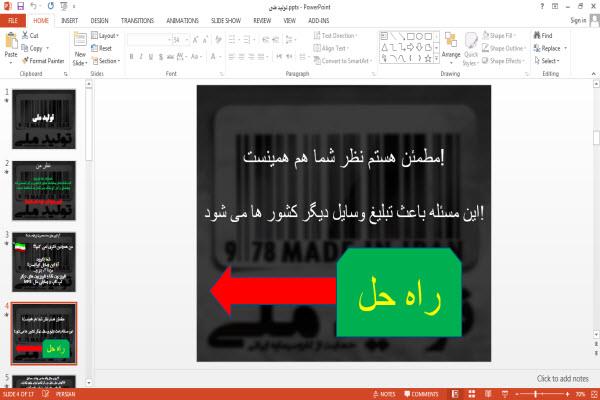Toggle Strikethrough formatting
600x400 pixels.
click(170, 57)
